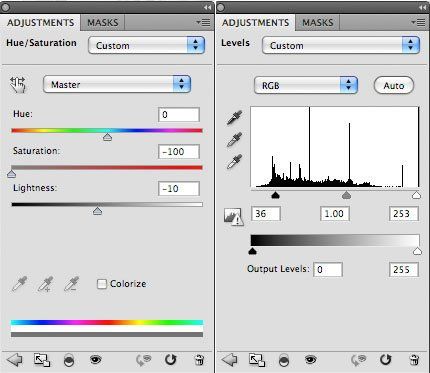Select the white point eyedropper in Levels

235,162
